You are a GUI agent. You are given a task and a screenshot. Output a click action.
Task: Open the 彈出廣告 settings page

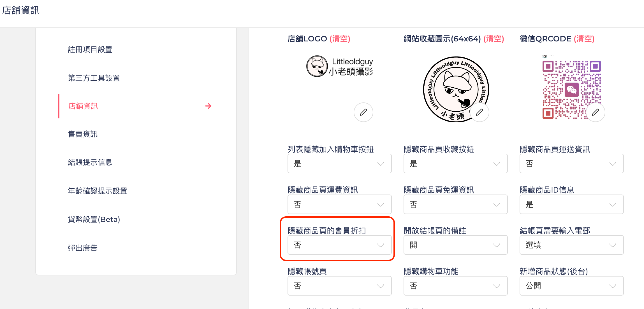[83, 248]
